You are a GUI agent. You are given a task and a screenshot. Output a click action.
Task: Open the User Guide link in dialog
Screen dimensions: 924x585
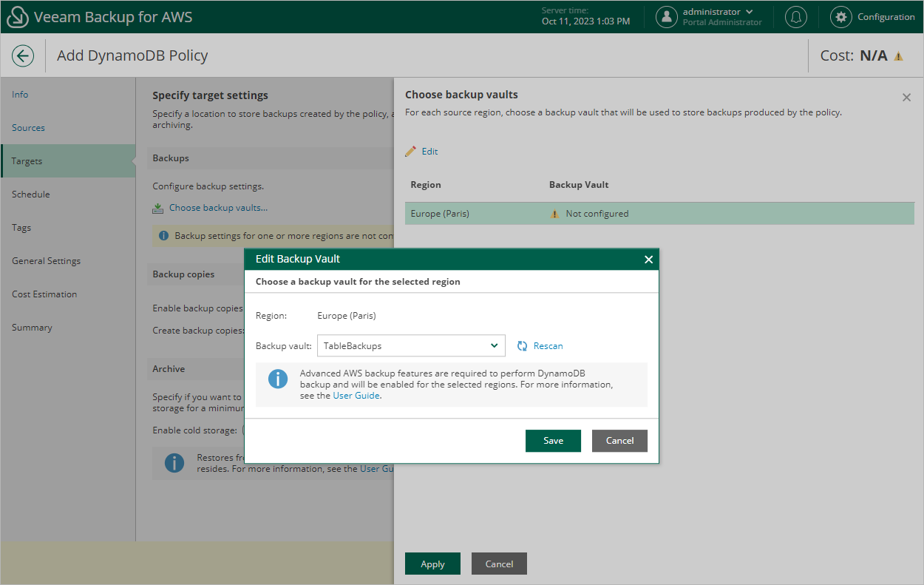(356, 396)
